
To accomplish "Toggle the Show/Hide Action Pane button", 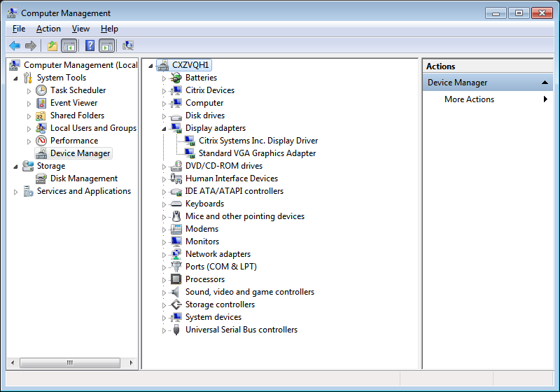I will (x=106, y=45).
